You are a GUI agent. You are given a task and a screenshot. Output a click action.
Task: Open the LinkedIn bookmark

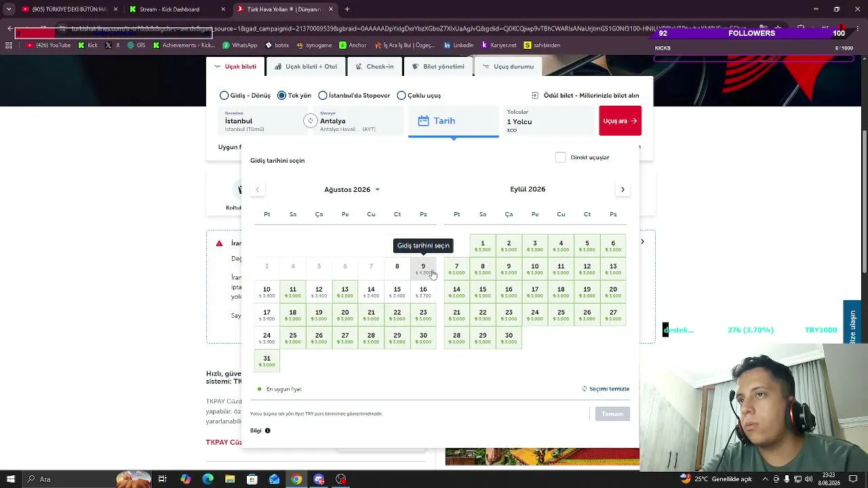[x=458, y=45]
